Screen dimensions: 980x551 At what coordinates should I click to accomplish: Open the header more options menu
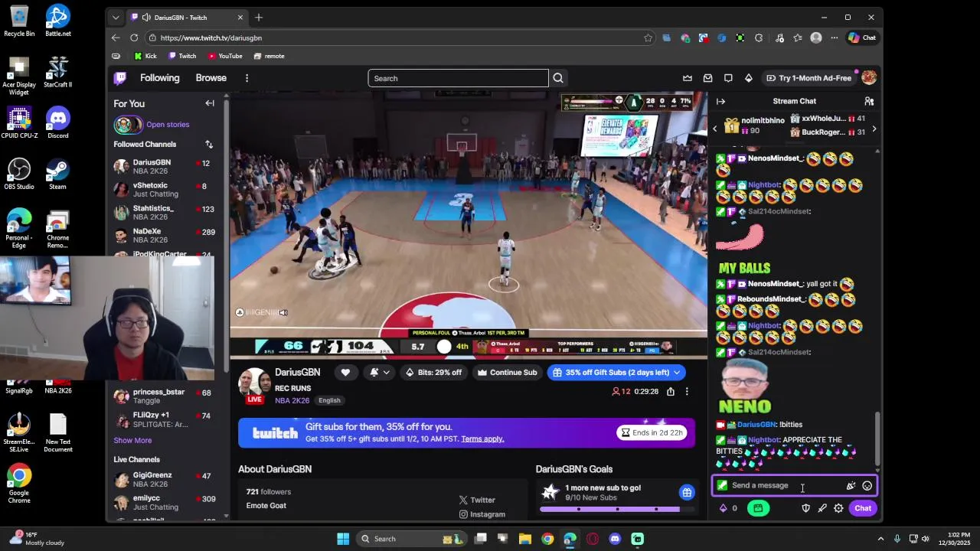tap(247, 78)
